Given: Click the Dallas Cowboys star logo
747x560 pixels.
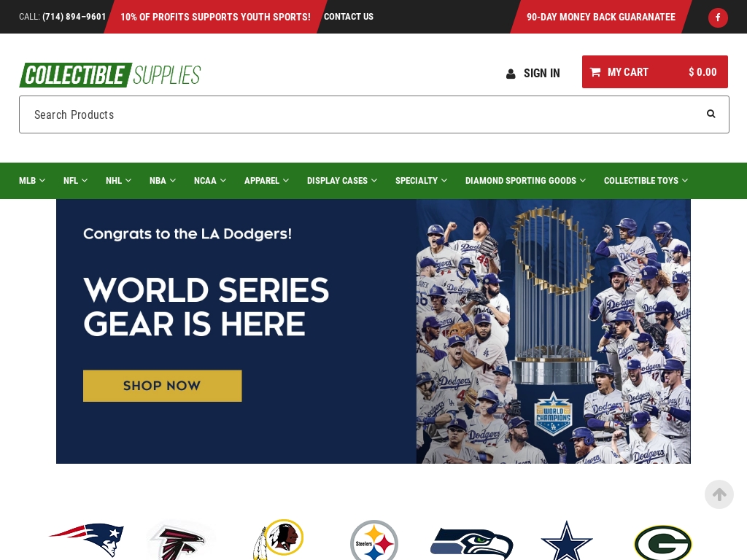Looking at the screenshot, I should (x=566, y=540).
